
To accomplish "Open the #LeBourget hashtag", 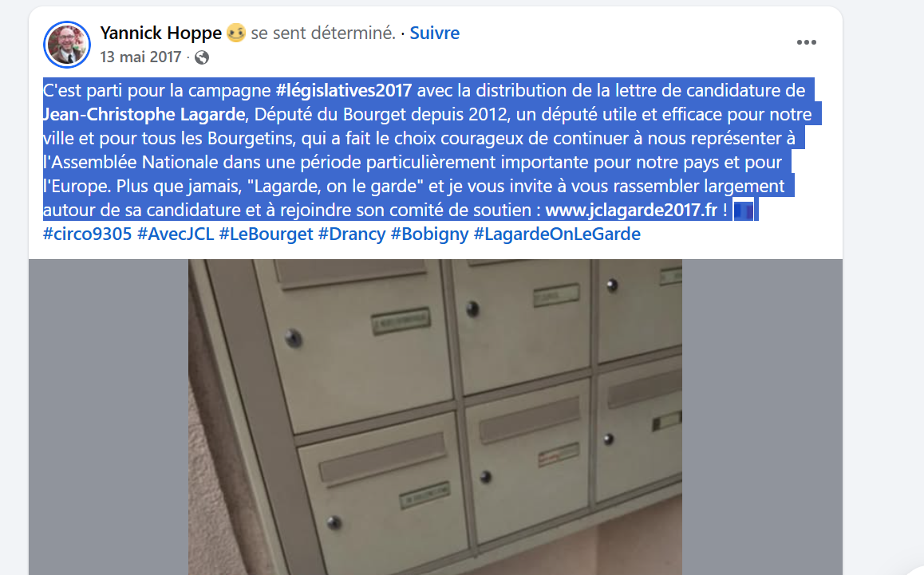I will pyautogui.click(x=266, y=234).
